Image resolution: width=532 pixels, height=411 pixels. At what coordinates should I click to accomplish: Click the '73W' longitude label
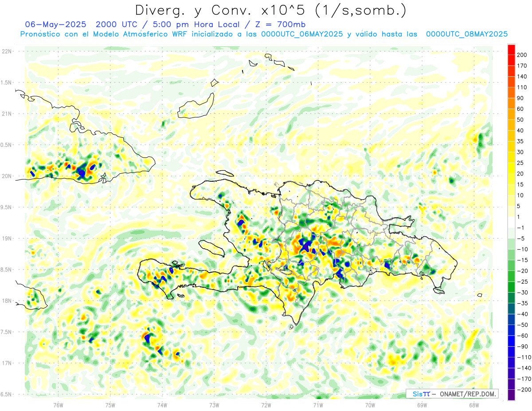pyautogui.click(x=214, y=405)
